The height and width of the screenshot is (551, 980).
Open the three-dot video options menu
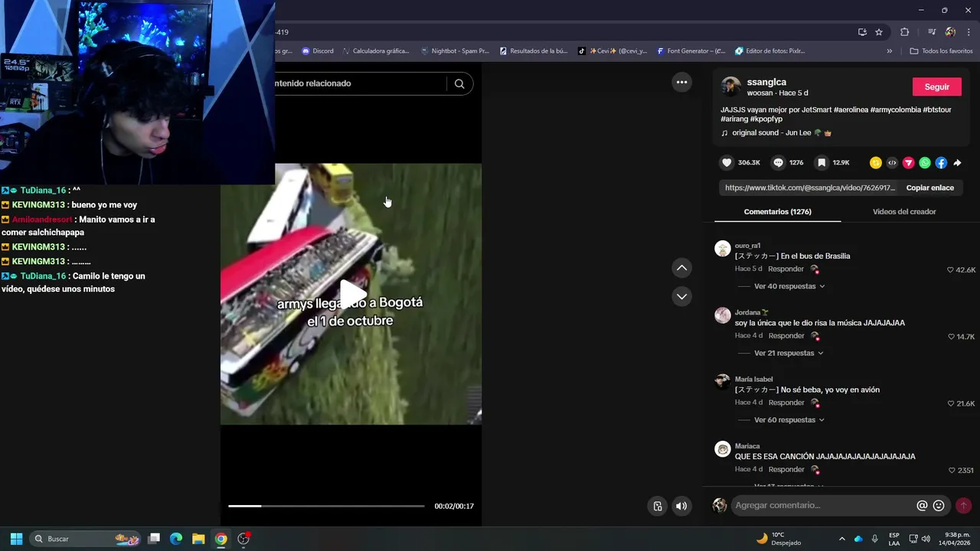point(681,82)
